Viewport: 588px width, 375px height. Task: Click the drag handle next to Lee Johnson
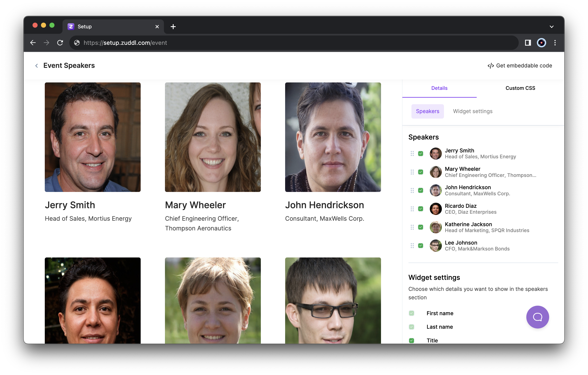pyautogui.click(x=412, y=246)
